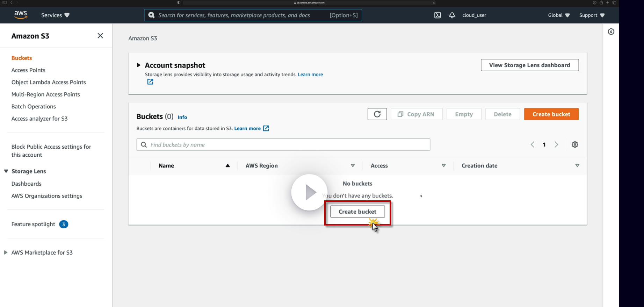644x307 pixels.
Task: Open Access Points in the sidebar
Action: click(x=28, y=70)
